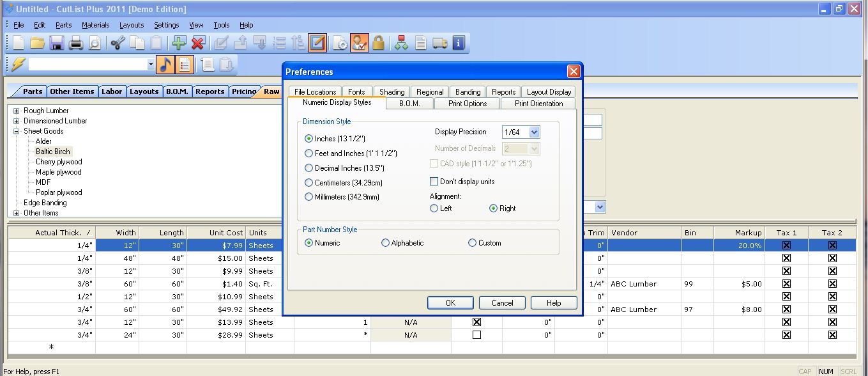
Task: Toggle the bulleted list icon beside the note
Action: [x=185, y=64]
